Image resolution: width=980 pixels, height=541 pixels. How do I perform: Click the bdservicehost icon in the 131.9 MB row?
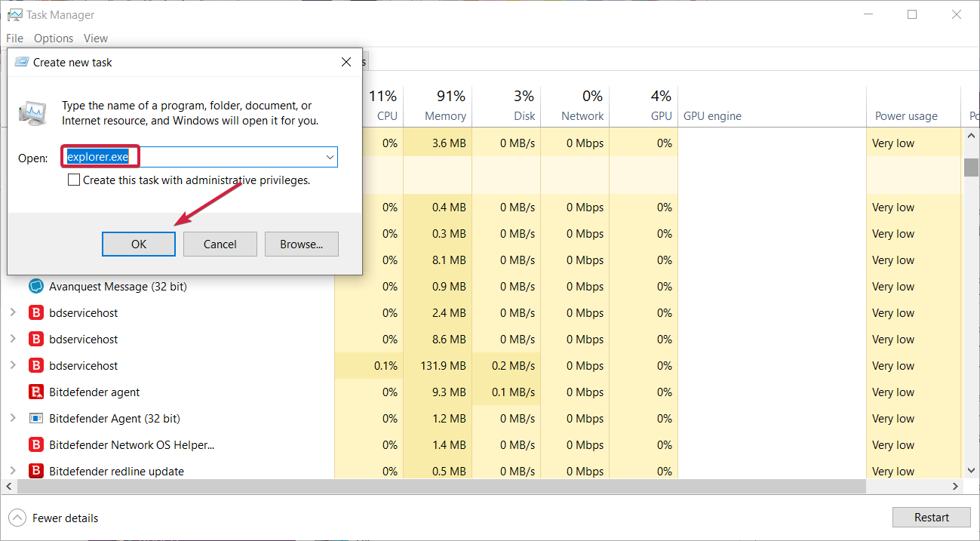pos(36,366)
